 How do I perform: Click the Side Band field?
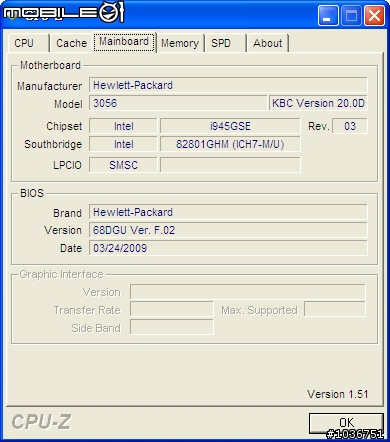point(172,327)
